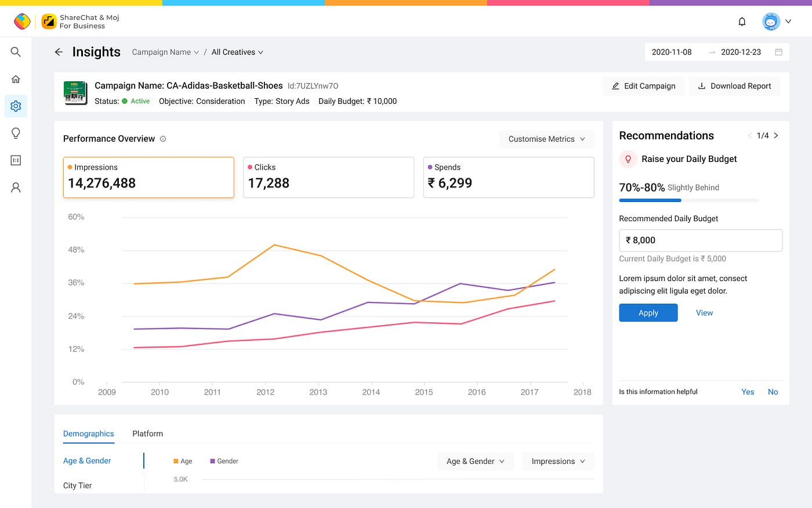Select City Tier in demographics list
Screen dimensions: 812x508
click(x=77, y=485)
